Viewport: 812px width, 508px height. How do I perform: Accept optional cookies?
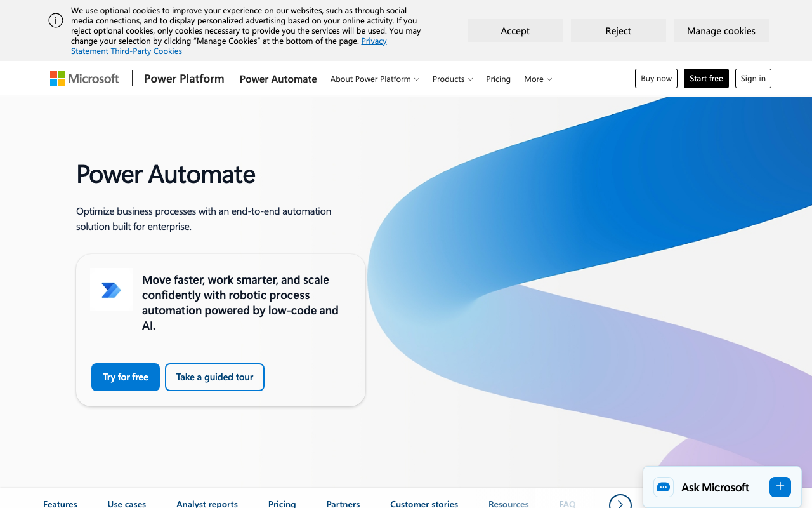click(x=515, y=30)
